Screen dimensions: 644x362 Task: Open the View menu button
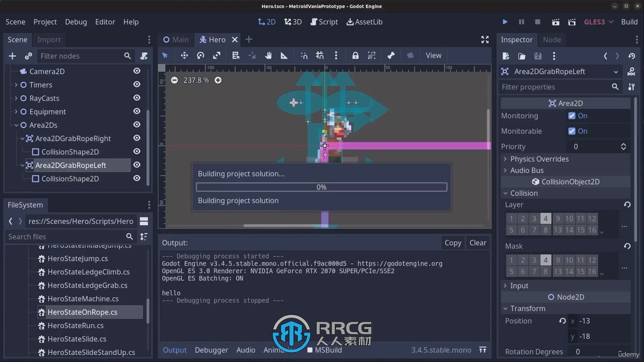[434, 55]
